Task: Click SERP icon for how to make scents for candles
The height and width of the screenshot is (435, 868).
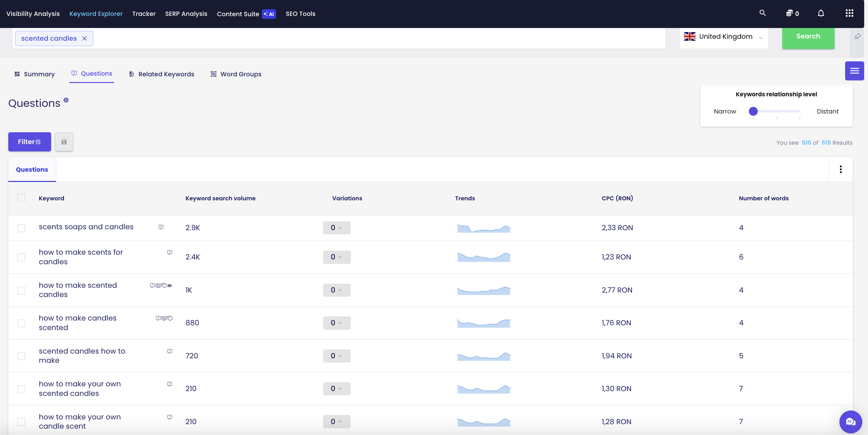Action: point(169,252)
